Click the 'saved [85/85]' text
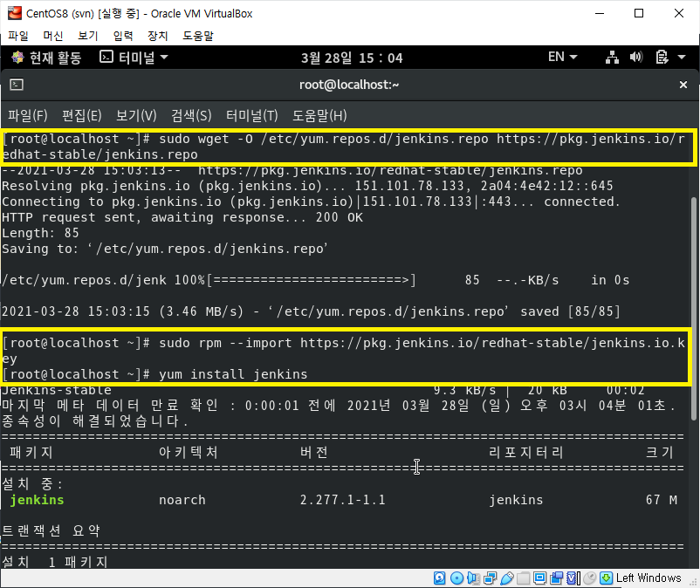This screenshot has height=588, width=700. [571, 311]
